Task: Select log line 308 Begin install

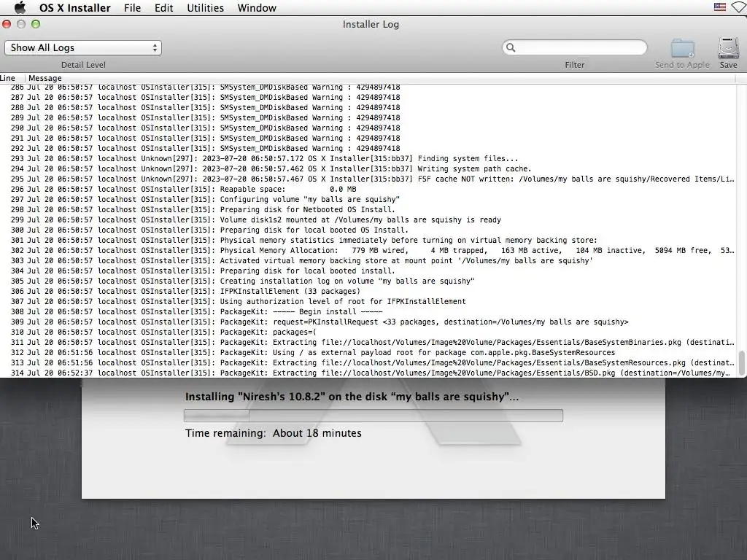Action: [x=369, y=312]
